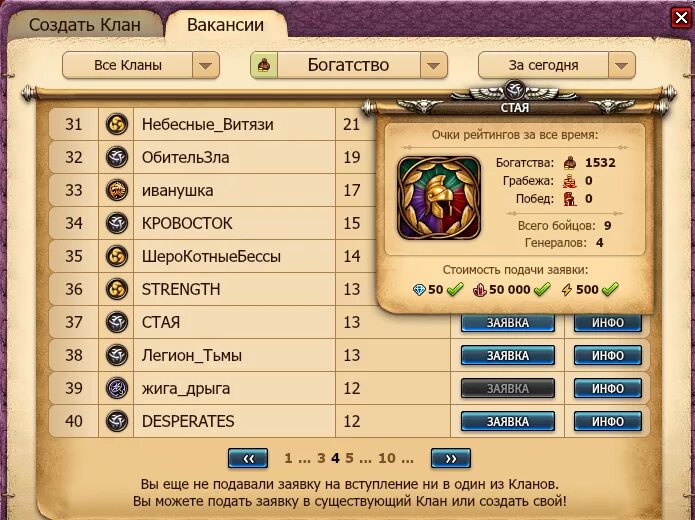Image resolution: width=695 pixels, height=520 pixels.
Task: Click the жига_дрыга clan emblem icon
Action: point(117,388)
